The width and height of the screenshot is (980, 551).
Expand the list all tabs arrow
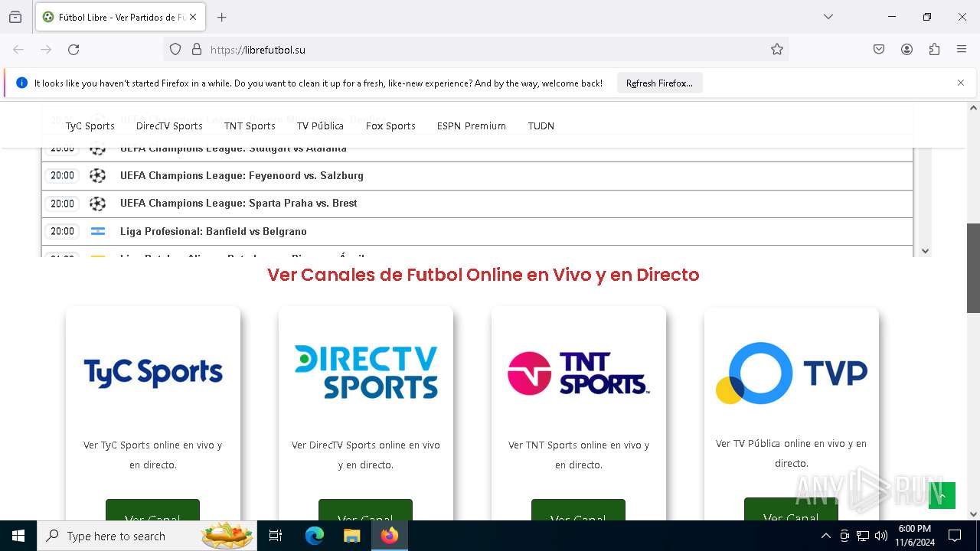click(828, 17)
